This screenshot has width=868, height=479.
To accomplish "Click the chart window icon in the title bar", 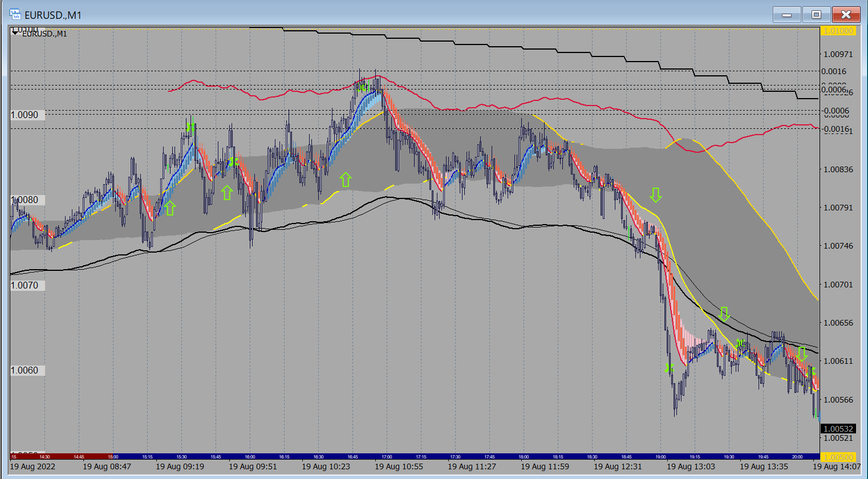I will [x=15, y=14].
